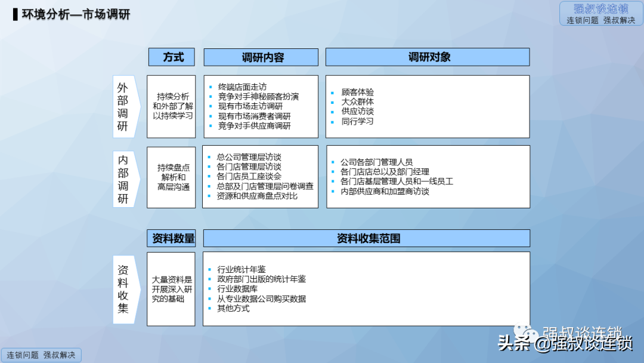The image size is (644, 363).
Task: Select the 行业统计年鉴 bullet item
Action: 241,270
